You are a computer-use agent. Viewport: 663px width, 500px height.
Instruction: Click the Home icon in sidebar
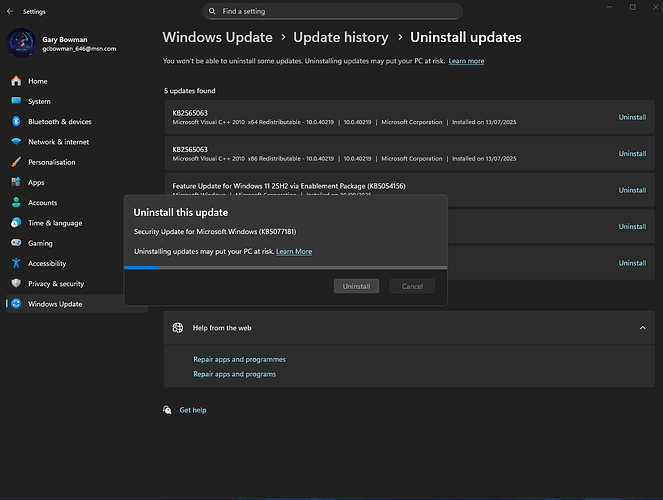click(16, 81)
